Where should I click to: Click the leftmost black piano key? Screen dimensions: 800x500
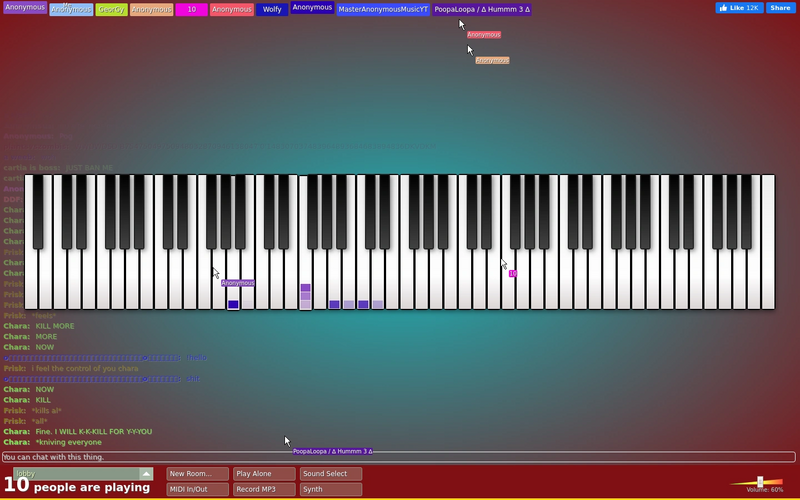(38, 212)
